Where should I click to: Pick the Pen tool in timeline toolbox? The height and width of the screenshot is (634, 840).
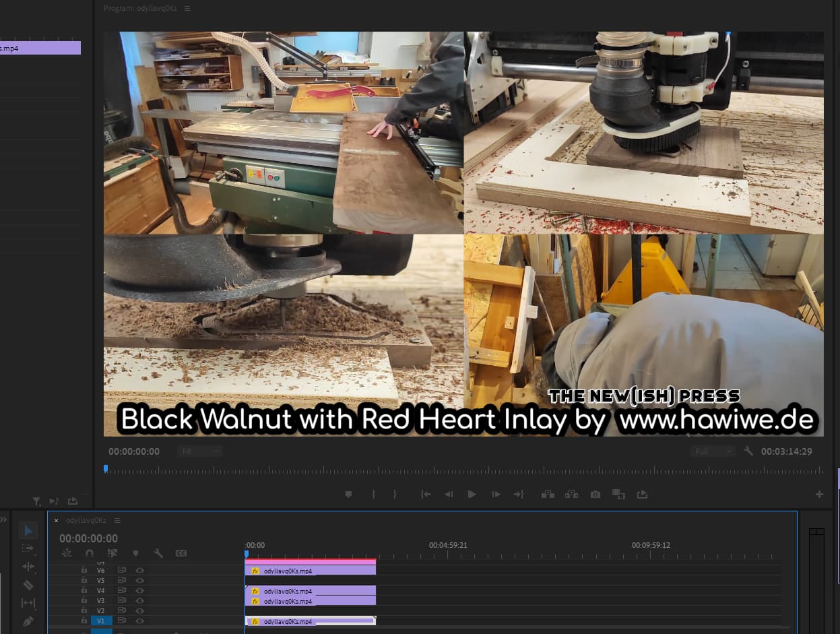tap(28, 621)
